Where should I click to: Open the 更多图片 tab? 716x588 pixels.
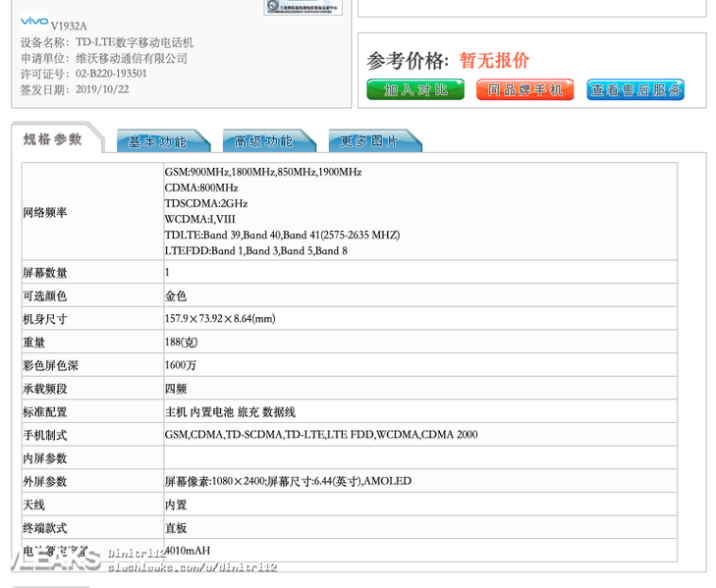(x=370, y=141)
